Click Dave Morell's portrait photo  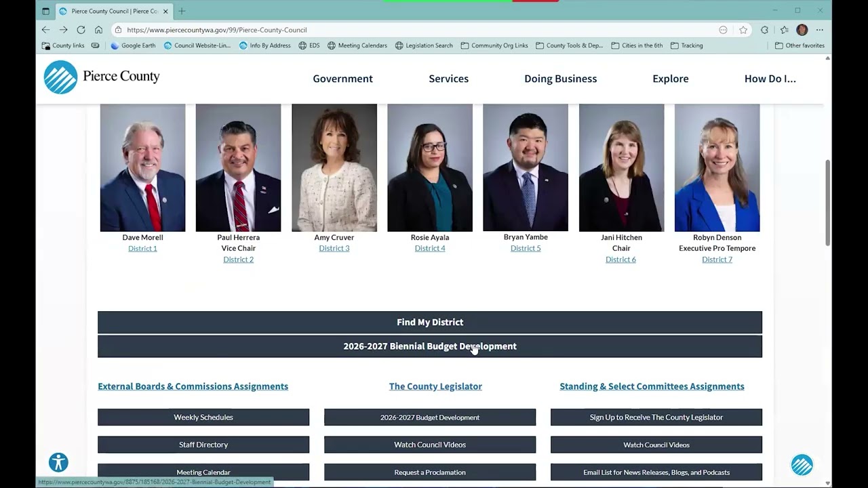click(x=142, y=167)
